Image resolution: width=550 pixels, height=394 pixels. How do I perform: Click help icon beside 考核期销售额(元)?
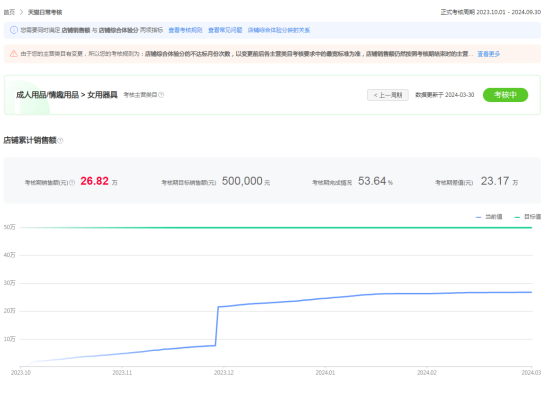click(72, 182)
